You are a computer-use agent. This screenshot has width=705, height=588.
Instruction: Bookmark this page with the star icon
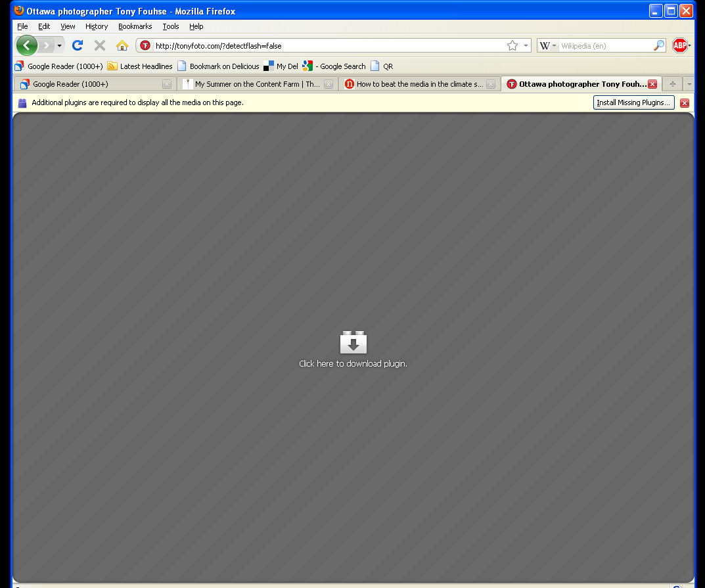click(x=512, y=46)
